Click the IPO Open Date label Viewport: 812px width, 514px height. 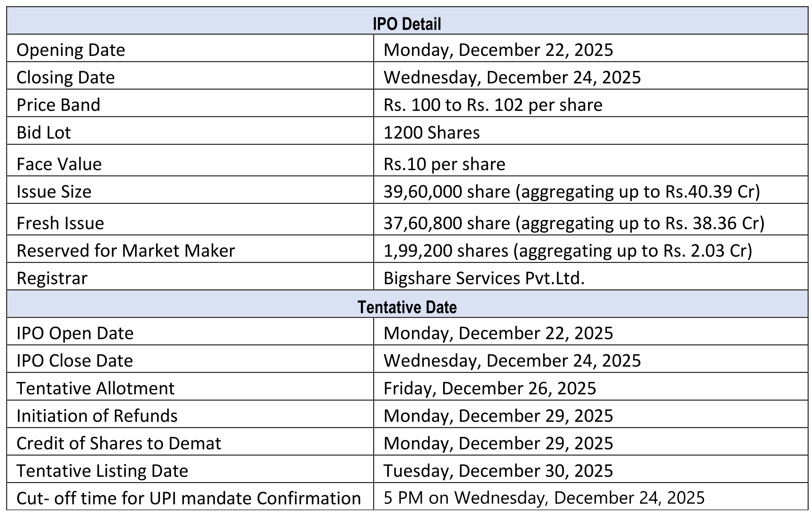(x=75, y=333)
